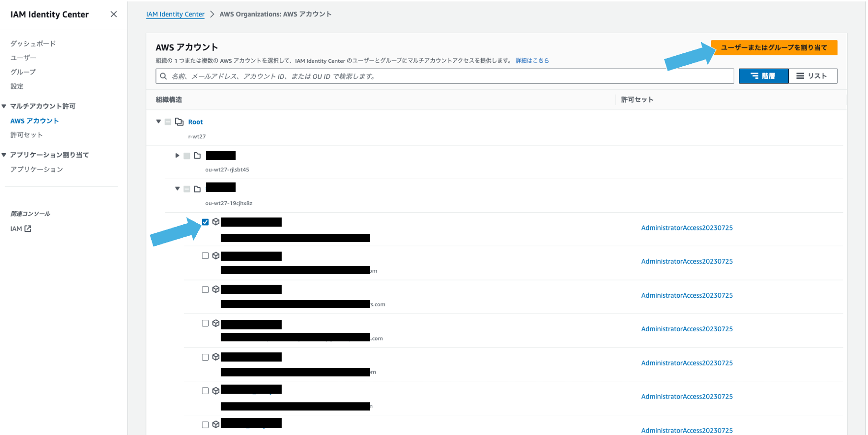Click the cube icon of the checked account
Viewport: 868px width, 435px height.
coord(216,222)
